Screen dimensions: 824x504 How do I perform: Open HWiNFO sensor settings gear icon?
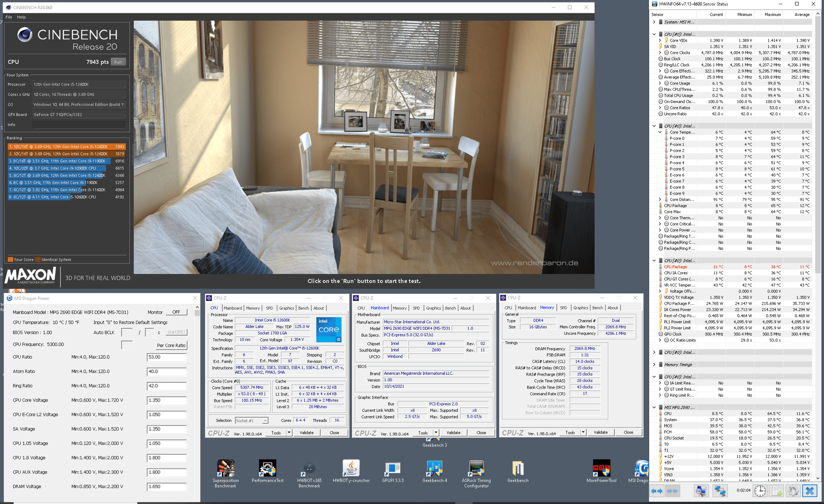tap(793, 491)
